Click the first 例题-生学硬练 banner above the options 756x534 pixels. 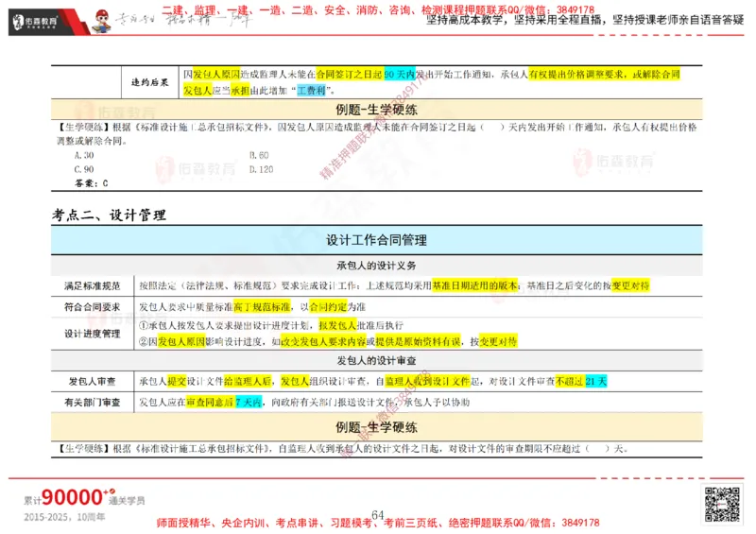point(376,110)
